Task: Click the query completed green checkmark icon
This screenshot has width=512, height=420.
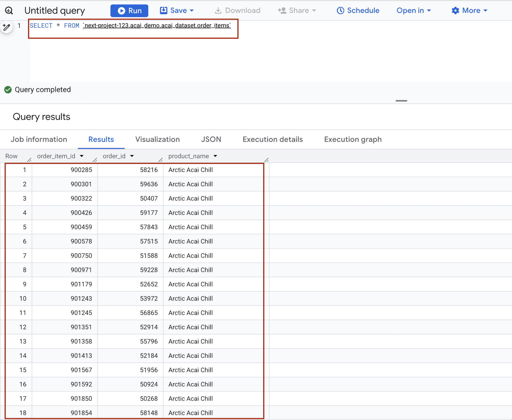Action: pos(8,90)
